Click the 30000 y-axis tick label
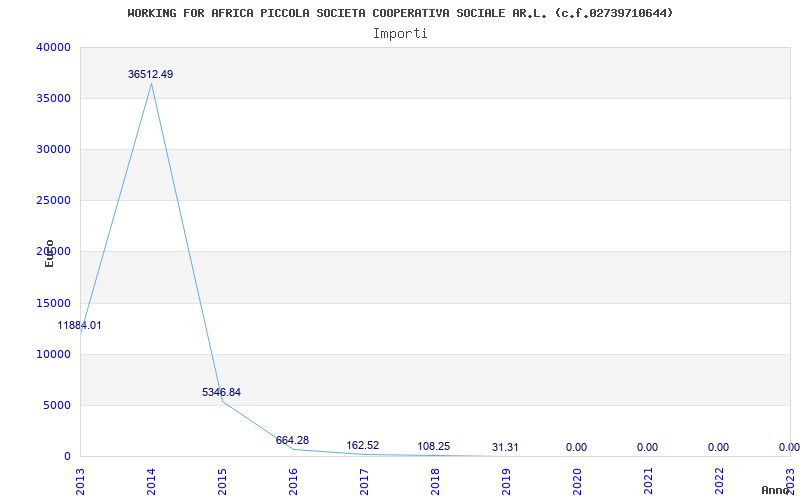 point(54,149)
